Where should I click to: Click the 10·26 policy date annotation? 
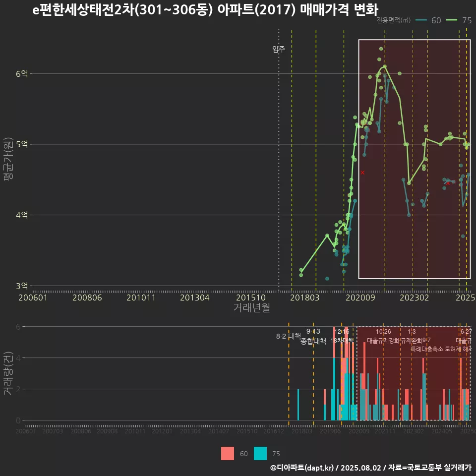383,332
